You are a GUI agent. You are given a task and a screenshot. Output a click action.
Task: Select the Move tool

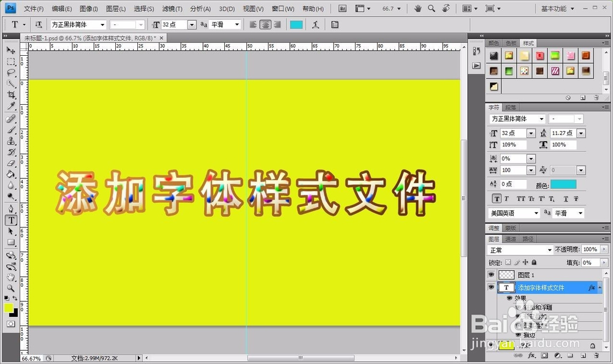pyautogui.click(x=11, y=50)
